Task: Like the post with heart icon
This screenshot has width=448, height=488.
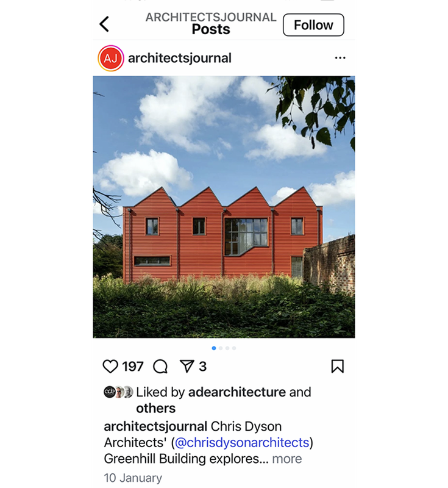Action: (x=110, y=367)
